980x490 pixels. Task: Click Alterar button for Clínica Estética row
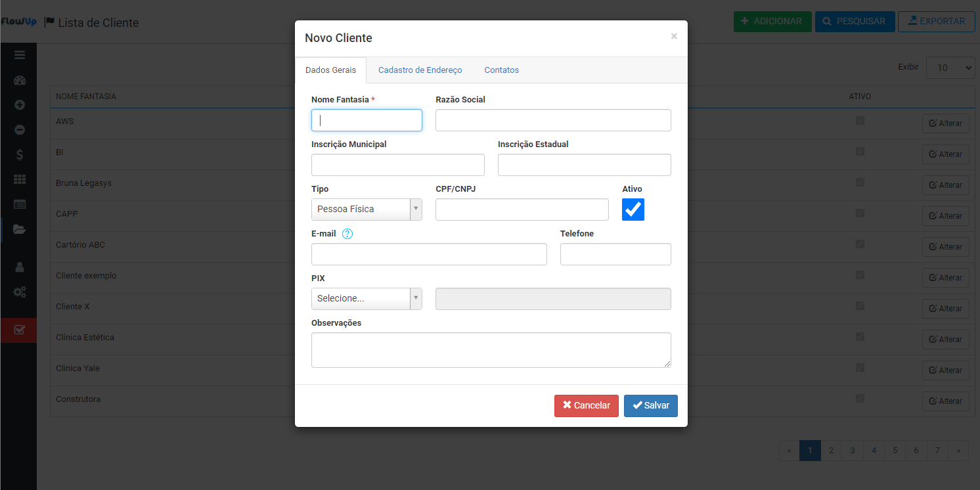click(x=946, y=340)
